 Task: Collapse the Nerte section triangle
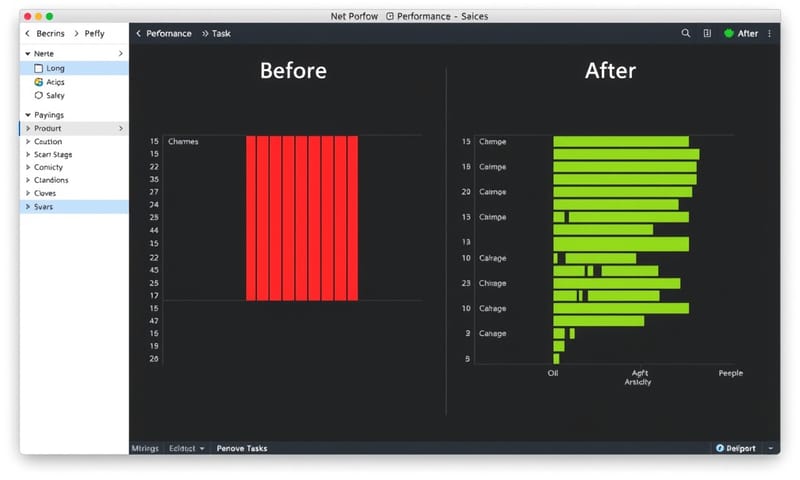pyautogui.click(x=27, y=53)
